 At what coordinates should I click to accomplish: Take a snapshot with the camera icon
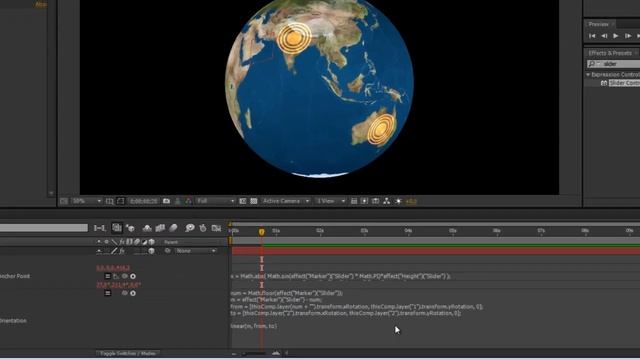point(166,201)
